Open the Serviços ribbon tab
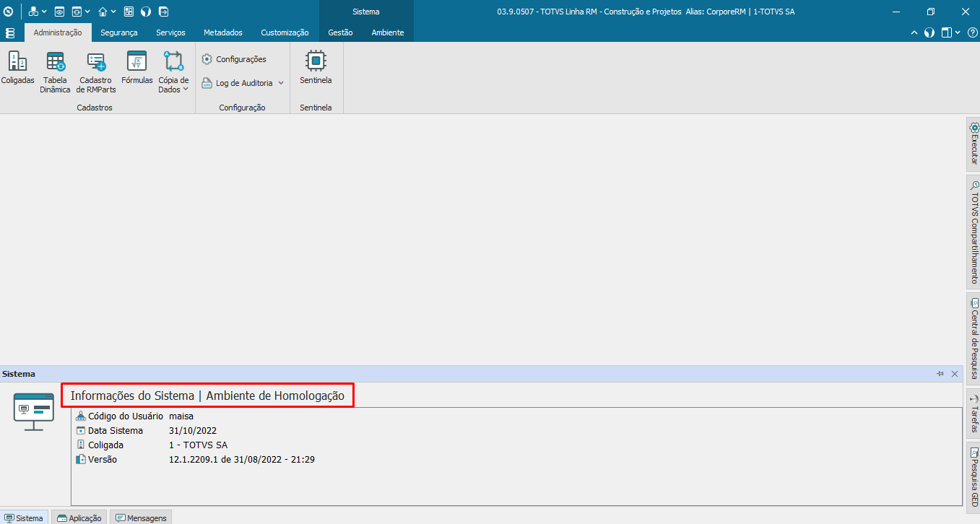This screenshot has width=980, height=524. (x=170, y=32)
